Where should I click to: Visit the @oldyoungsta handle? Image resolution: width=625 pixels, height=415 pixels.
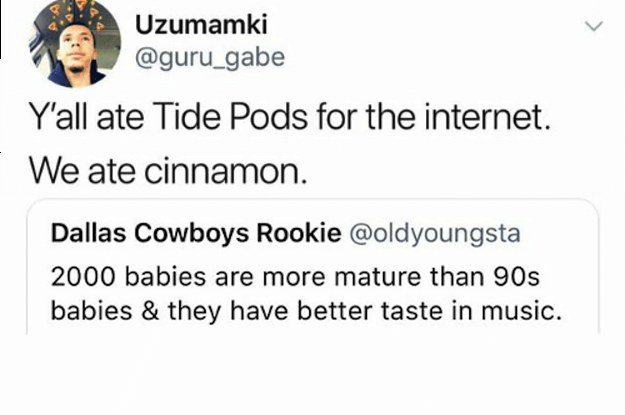(x=435, y=234)
